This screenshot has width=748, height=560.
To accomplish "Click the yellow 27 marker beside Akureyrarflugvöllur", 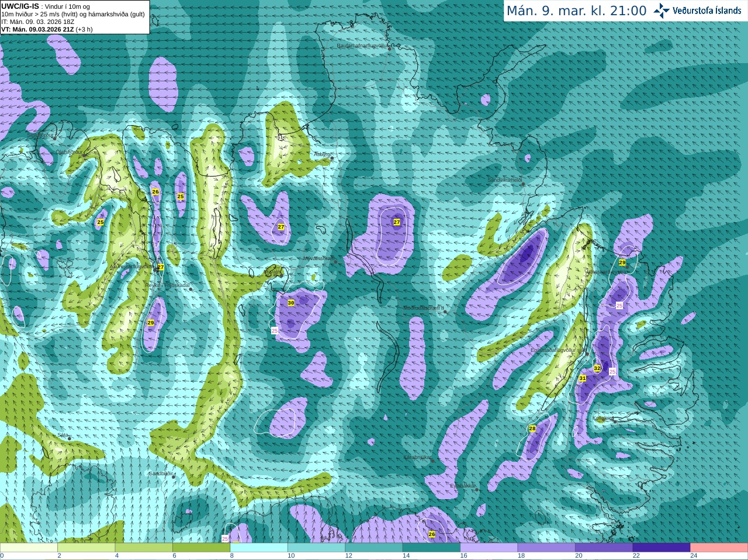I will pyautogui.click(x=161, y=267).
